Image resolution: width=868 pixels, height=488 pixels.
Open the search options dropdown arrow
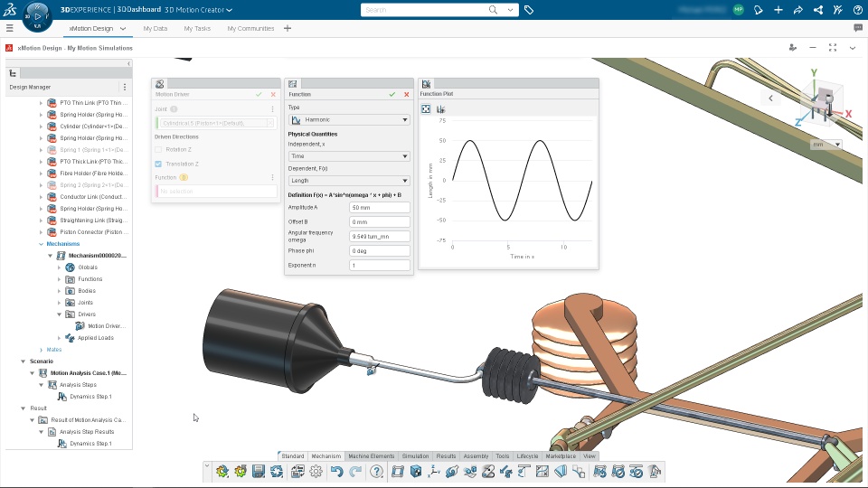510,10
